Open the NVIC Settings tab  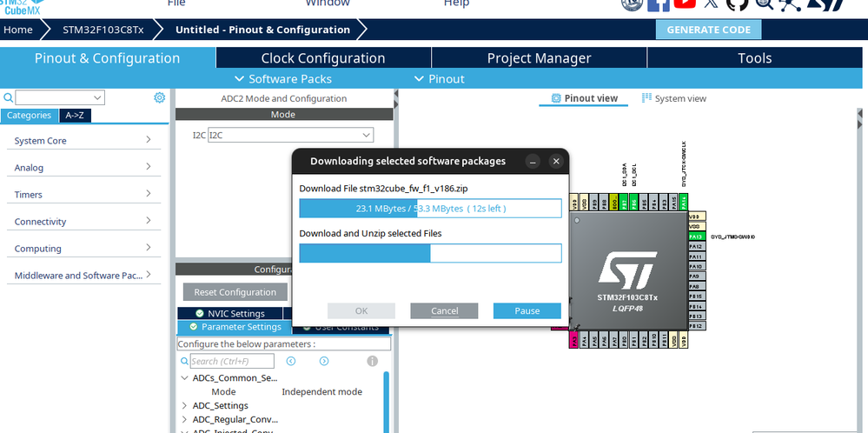(x=230, y=313)
